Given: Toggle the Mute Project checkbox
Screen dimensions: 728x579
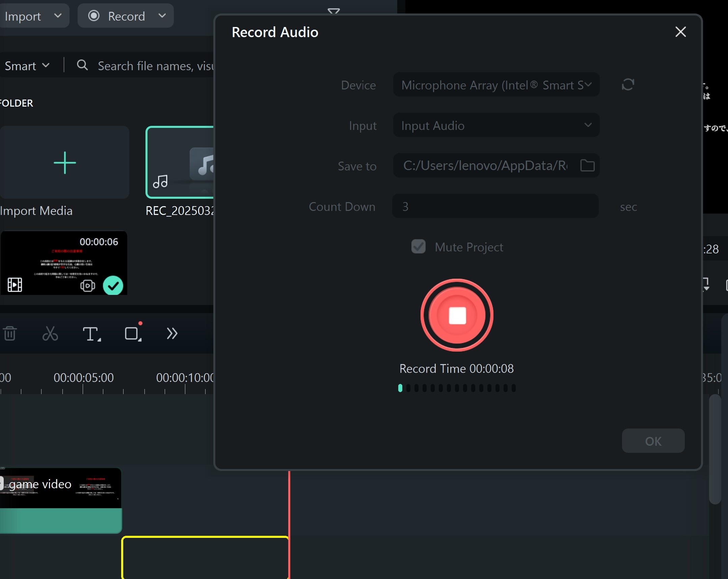Looking at the screenshot, I should coord(418,247).
